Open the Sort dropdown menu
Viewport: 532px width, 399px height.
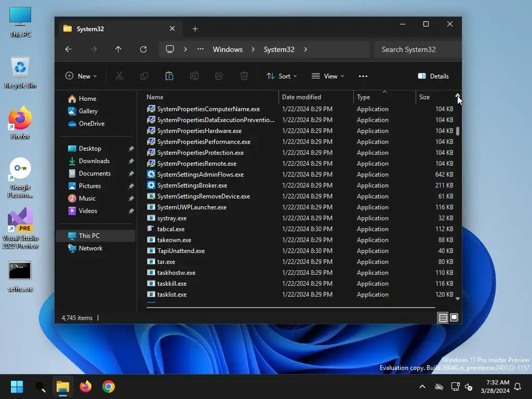(x=282, y=76)
